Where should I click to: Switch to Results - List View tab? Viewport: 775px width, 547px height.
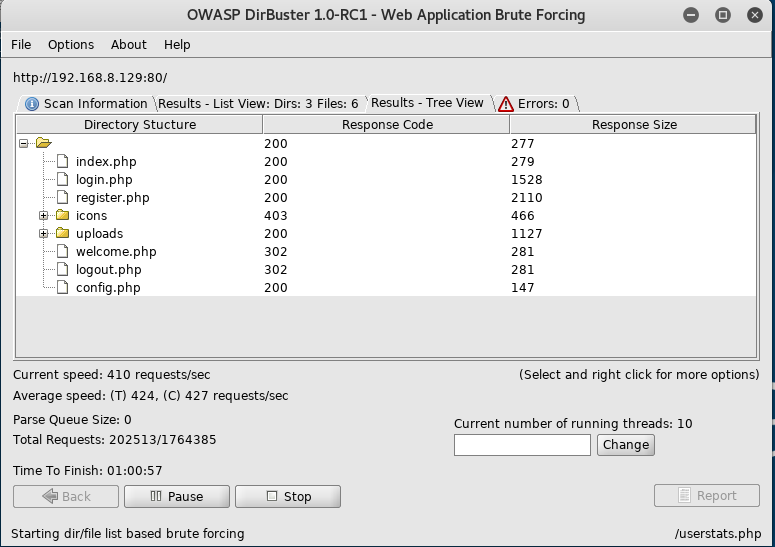(x=258, y=104)
